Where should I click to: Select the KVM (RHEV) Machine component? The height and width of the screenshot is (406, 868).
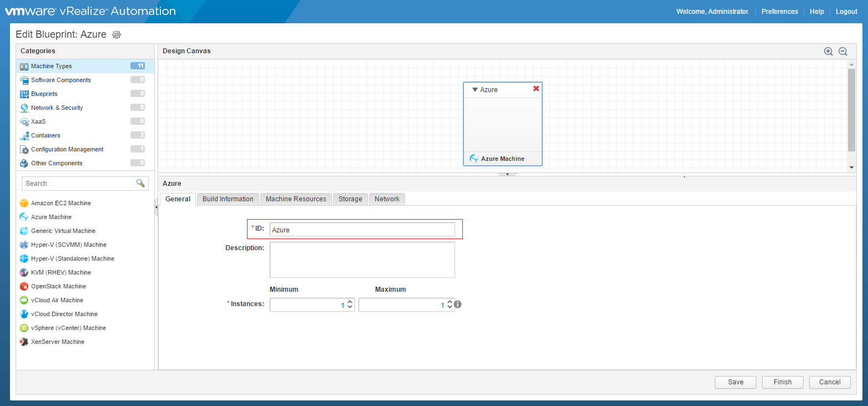click(x=62, y=272)
